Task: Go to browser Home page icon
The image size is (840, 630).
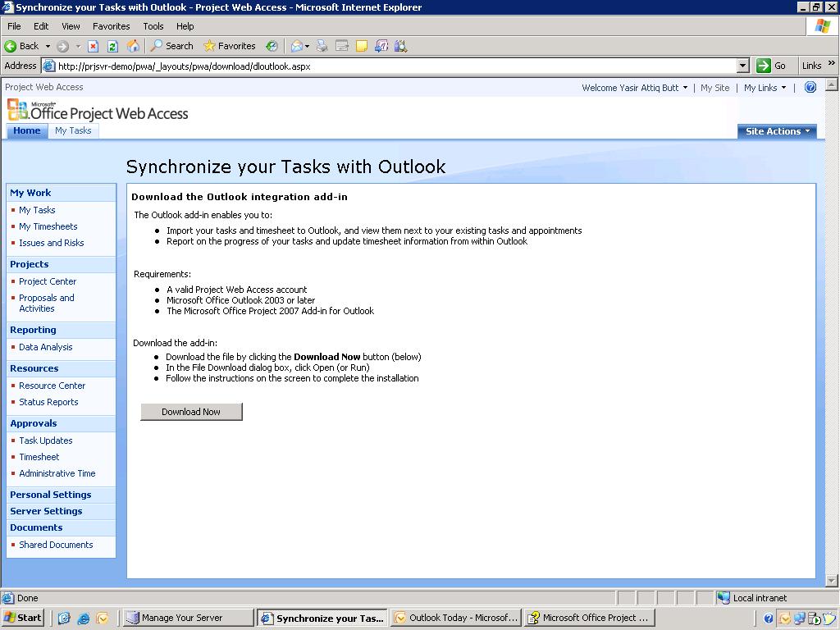Action: (x=133, y=46)
